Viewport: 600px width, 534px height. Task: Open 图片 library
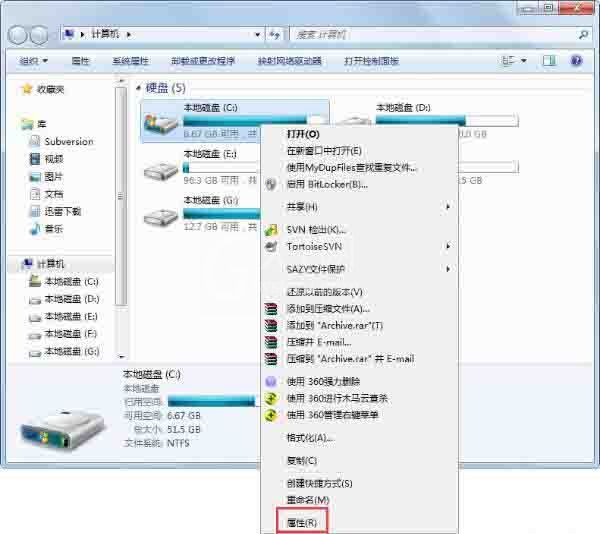54,176
